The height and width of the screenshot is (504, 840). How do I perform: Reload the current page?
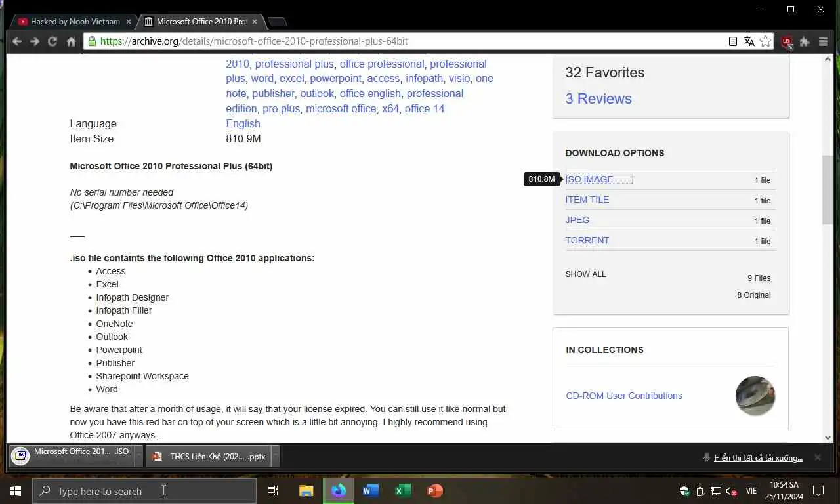pyautogui.click(x=52, y=41)
